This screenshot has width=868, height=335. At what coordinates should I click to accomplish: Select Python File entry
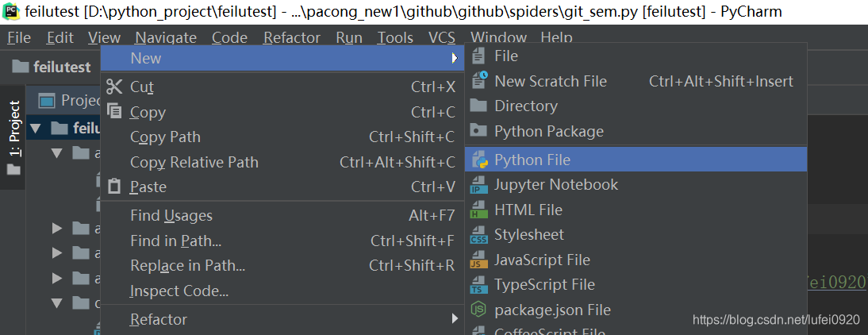(x=636, y=160)
